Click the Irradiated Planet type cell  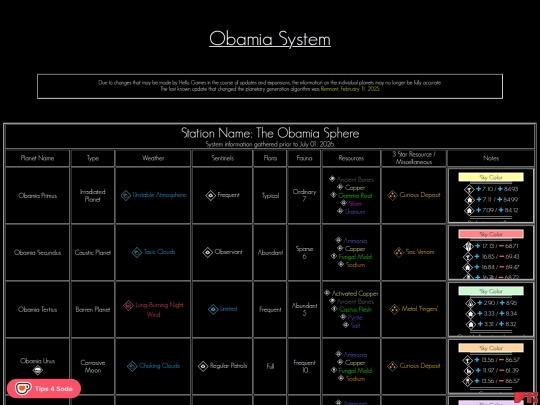92,196
